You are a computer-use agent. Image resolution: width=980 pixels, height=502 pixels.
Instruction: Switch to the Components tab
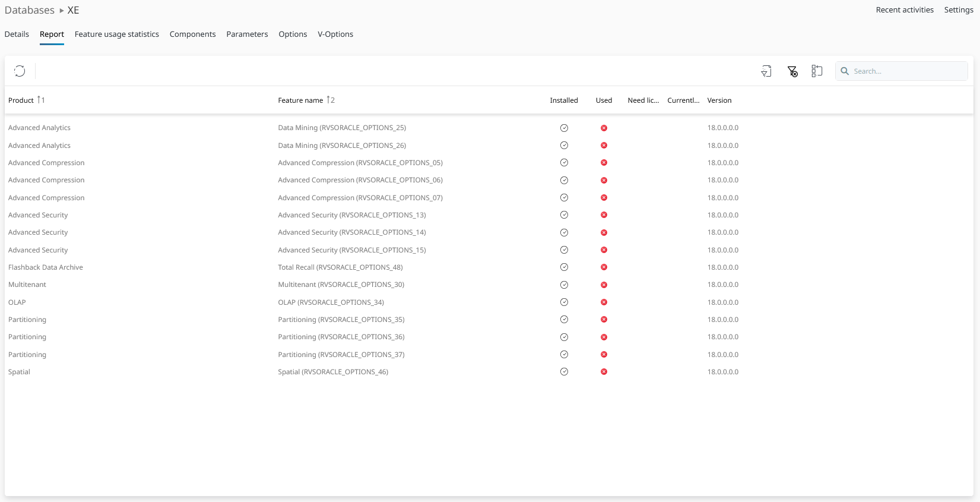click(192, 34)
